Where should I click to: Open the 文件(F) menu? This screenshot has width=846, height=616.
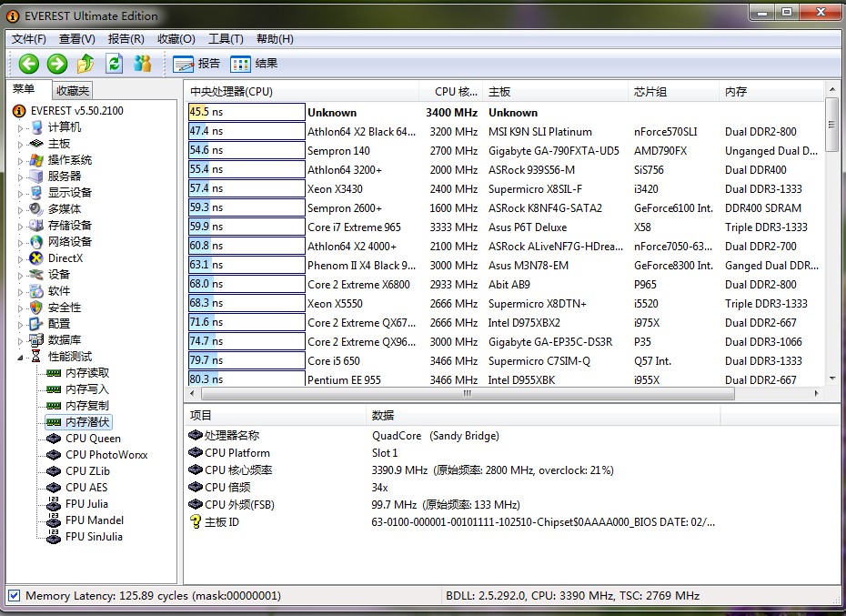pos(29,39)
